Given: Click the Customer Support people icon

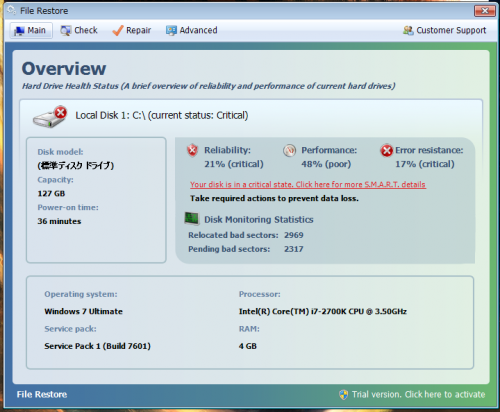Looking at the screenshot, I should pyautogui.click(x=408, y=31).
